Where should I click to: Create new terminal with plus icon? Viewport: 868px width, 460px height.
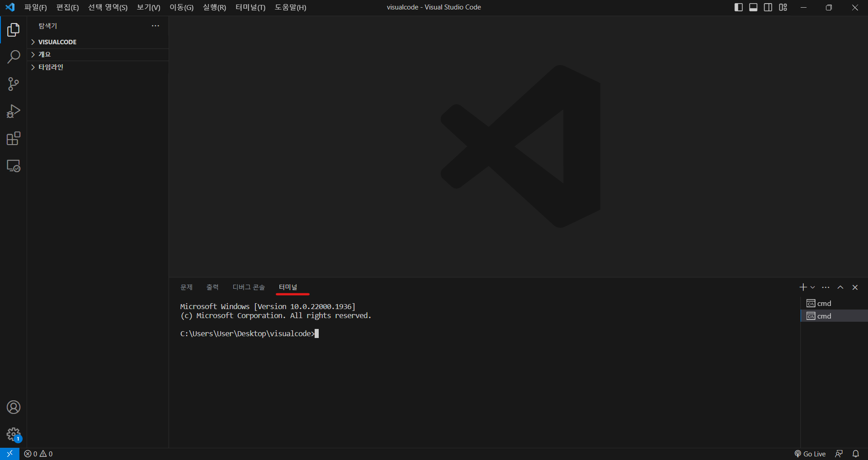(803, 287)
